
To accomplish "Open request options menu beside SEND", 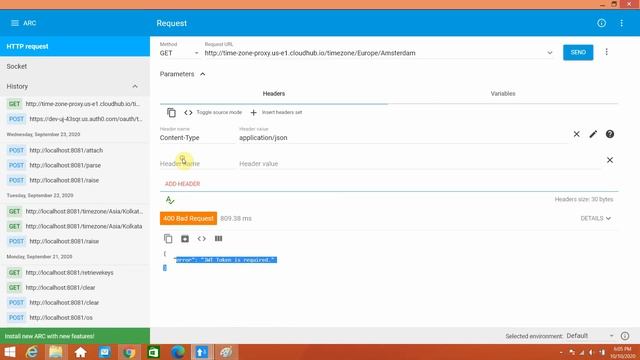I will pos(607,52).
